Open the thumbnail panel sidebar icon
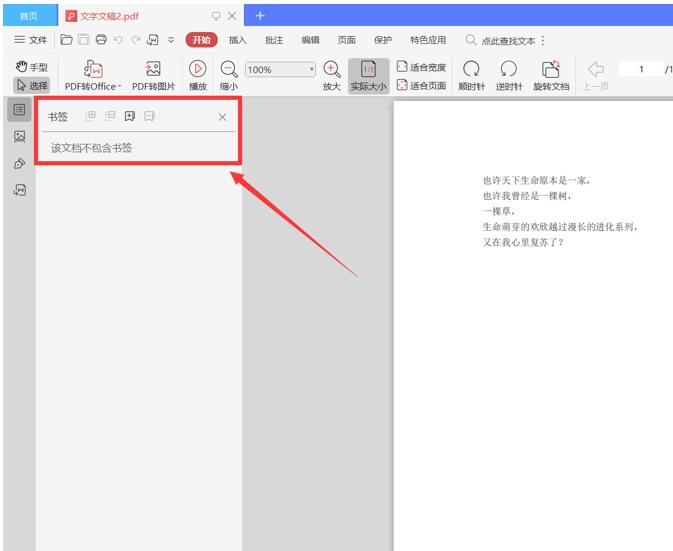 19,136
